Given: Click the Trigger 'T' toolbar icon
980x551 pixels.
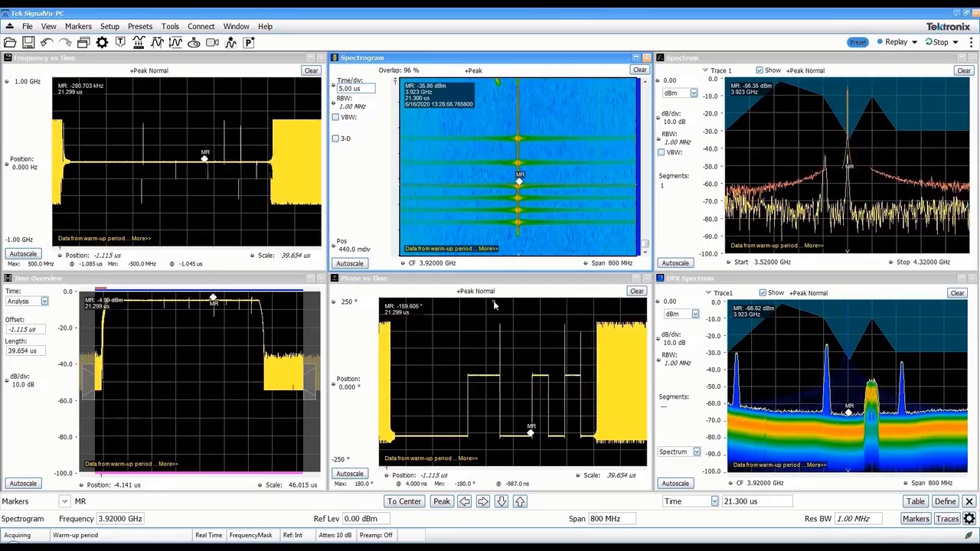Looking at the screenshot, I should (x=120, y=43).
